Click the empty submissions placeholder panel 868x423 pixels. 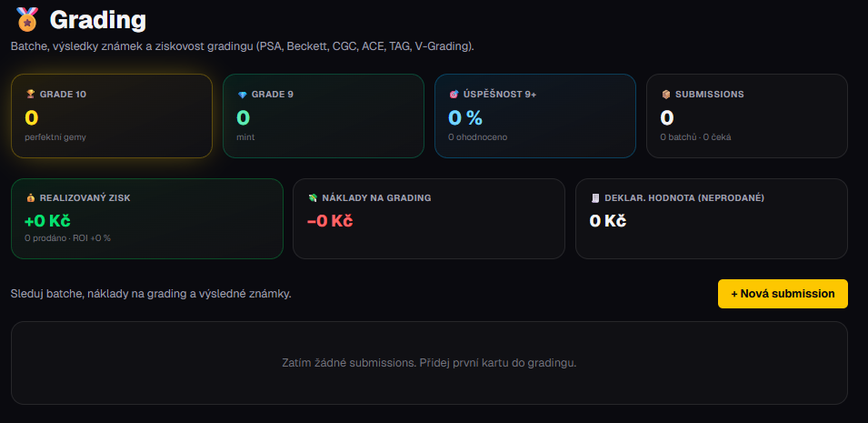[x=429, y=363]
